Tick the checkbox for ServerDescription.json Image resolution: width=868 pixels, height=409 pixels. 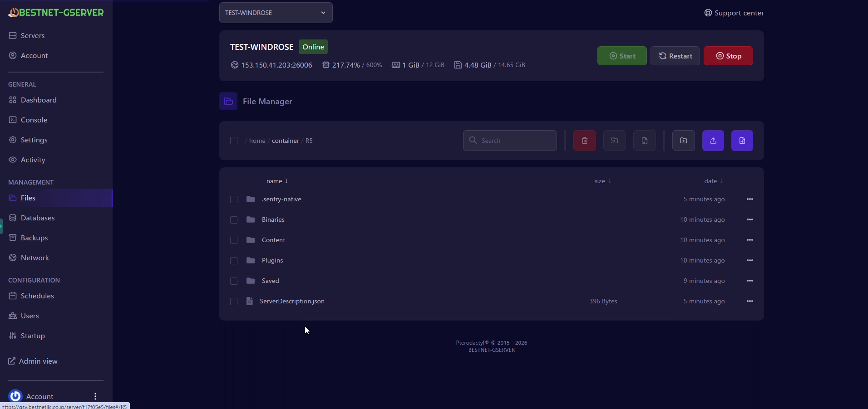pyautogui.click(x=234, y=302)
